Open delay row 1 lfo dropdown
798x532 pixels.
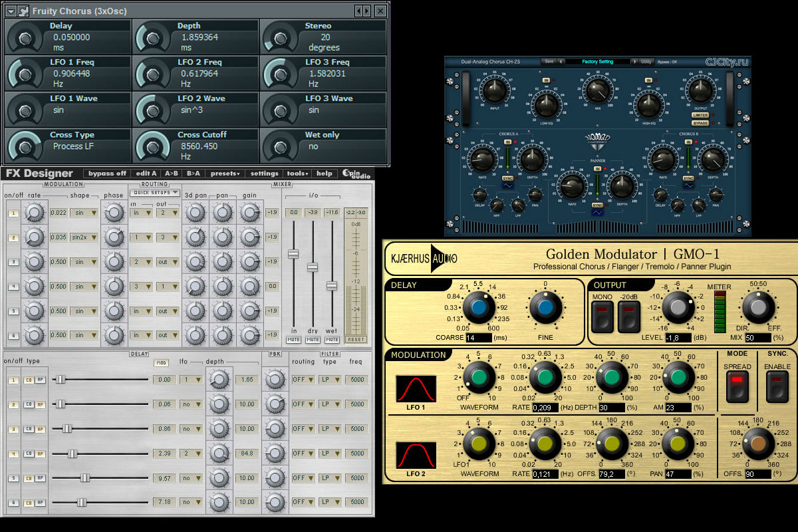pos(191,379)
